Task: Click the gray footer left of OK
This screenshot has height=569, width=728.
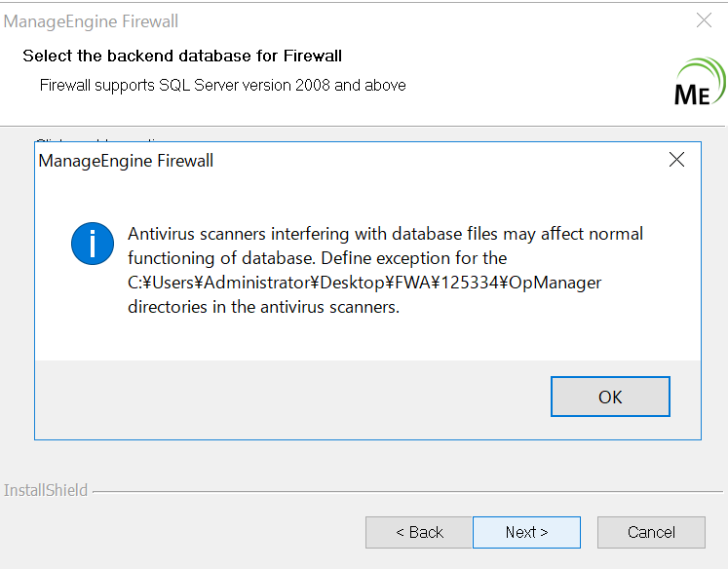Action: coord(292,397)
